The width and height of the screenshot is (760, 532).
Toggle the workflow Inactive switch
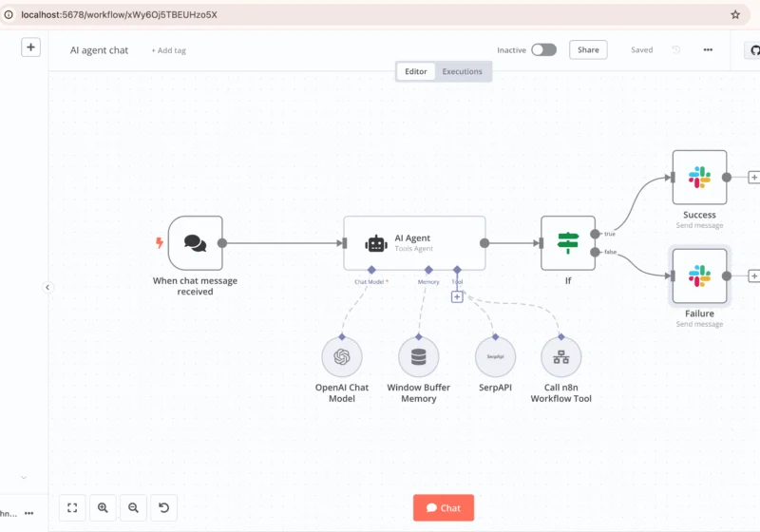point(543,49)
